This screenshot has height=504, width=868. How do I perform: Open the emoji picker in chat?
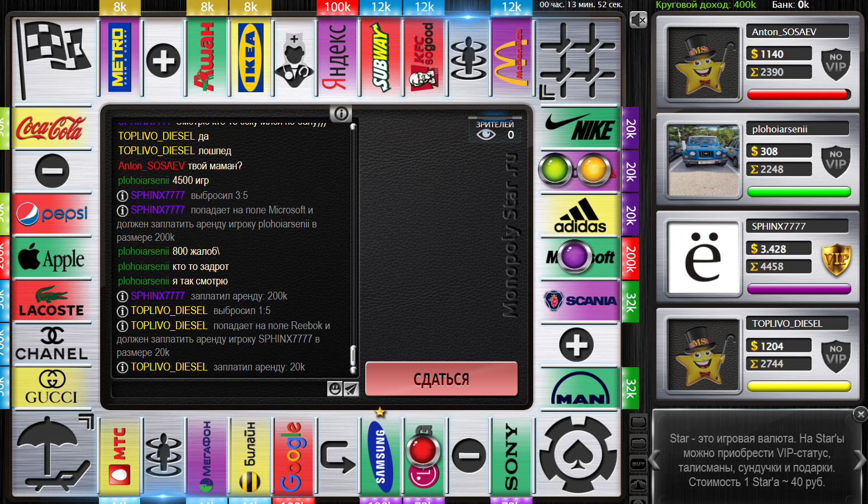coord(335,388)
